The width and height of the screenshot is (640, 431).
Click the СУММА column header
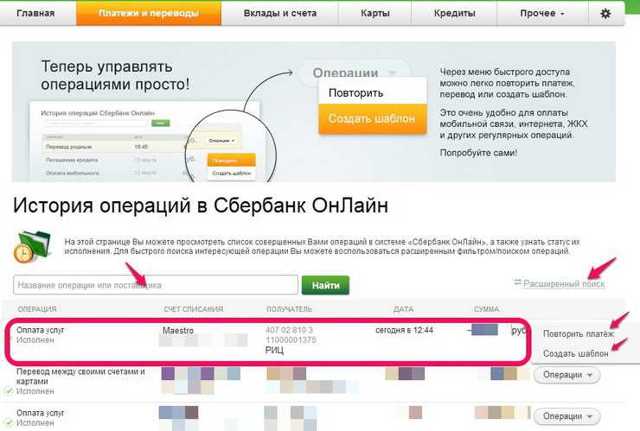pyautogui.click(x=487, y=309)
